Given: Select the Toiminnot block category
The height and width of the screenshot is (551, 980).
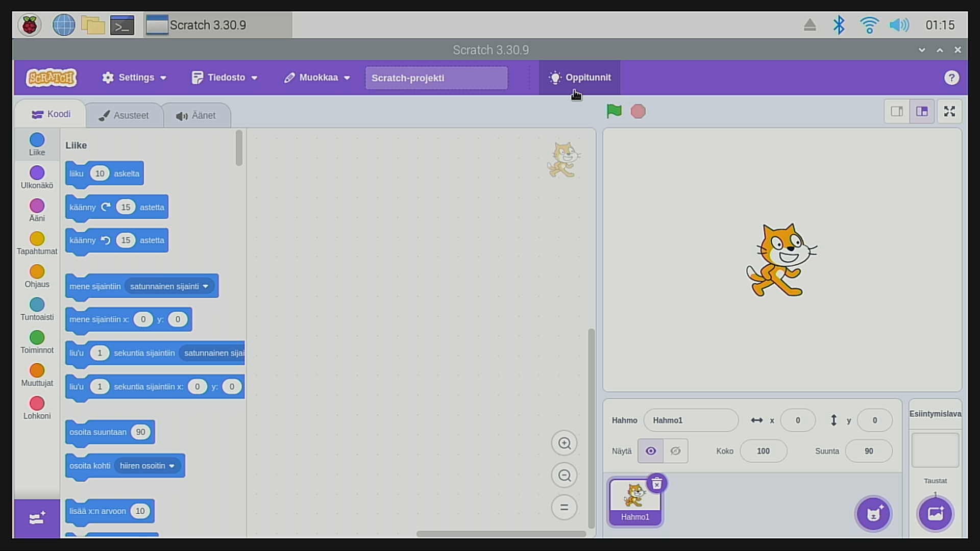Looking at the screenshot, I should [x=37, y=342].
